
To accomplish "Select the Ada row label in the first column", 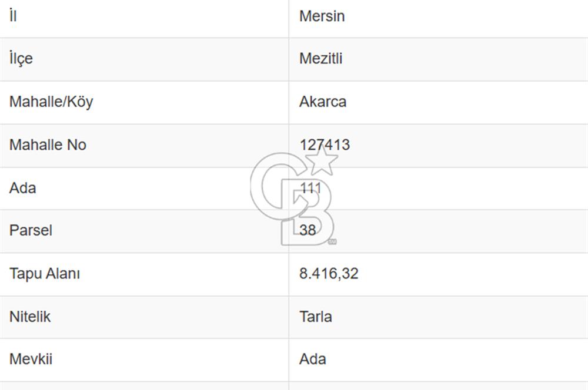I will point(22,188).
